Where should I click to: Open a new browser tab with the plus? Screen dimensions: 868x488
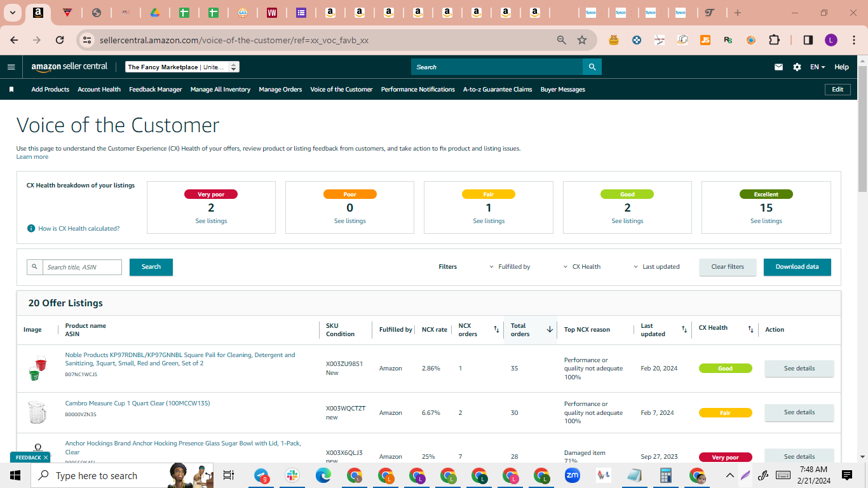(x=737, y=13)
